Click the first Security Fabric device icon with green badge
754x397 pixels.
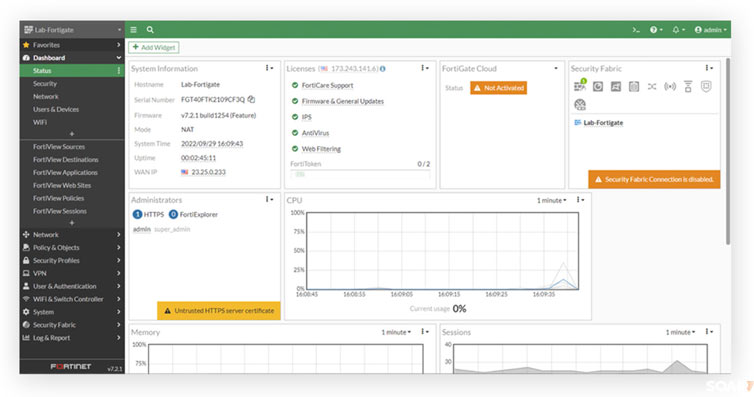580,86
